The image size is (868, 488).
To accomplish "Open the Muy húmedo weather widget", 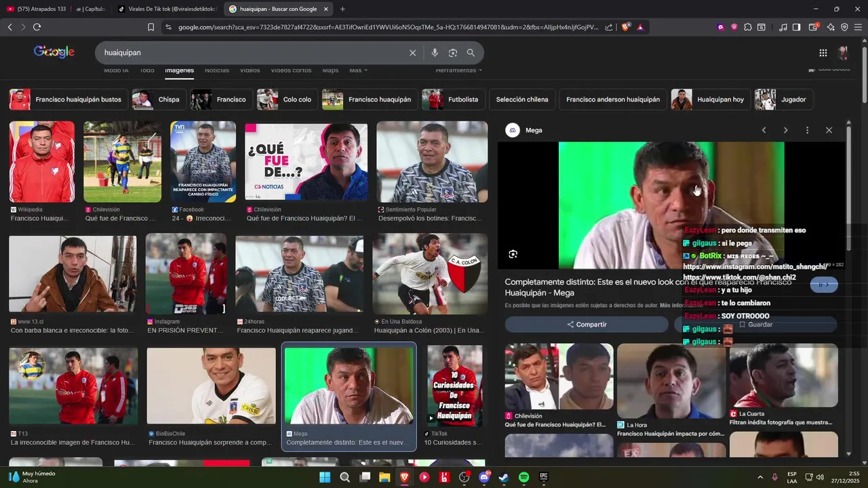I will pyautogui.click(x=32, y=477).
